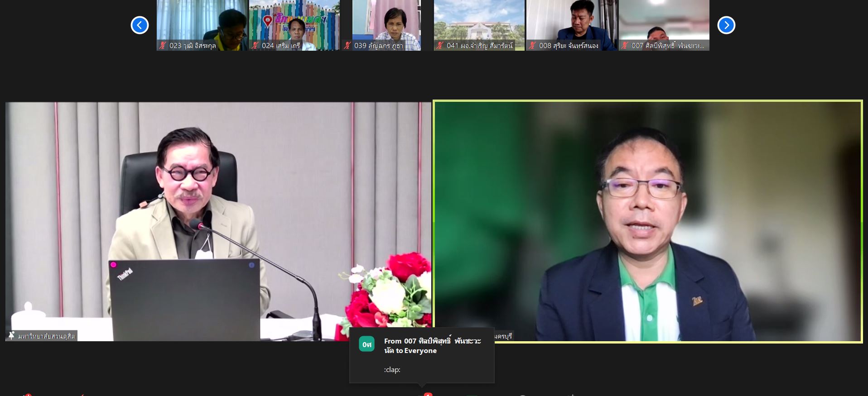Select the 008 สุริยะ จันทร์สนอง video thumbnail
Viewport: 868px width, 396px height.
point(572,25)
